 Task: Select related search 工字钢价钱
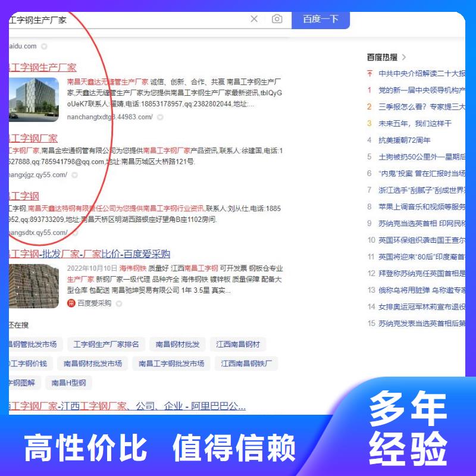tap(31, 364)
